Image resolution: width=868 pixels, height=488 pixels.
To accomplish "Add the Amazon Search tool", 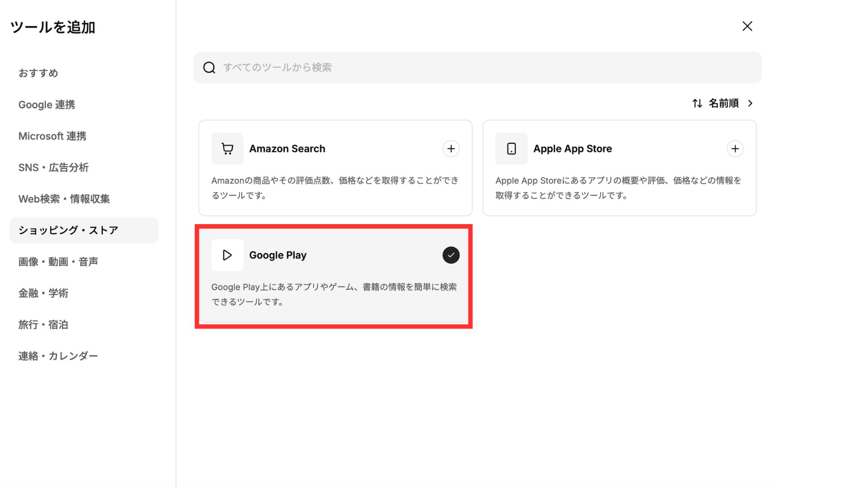I will (x=451, y=149).
